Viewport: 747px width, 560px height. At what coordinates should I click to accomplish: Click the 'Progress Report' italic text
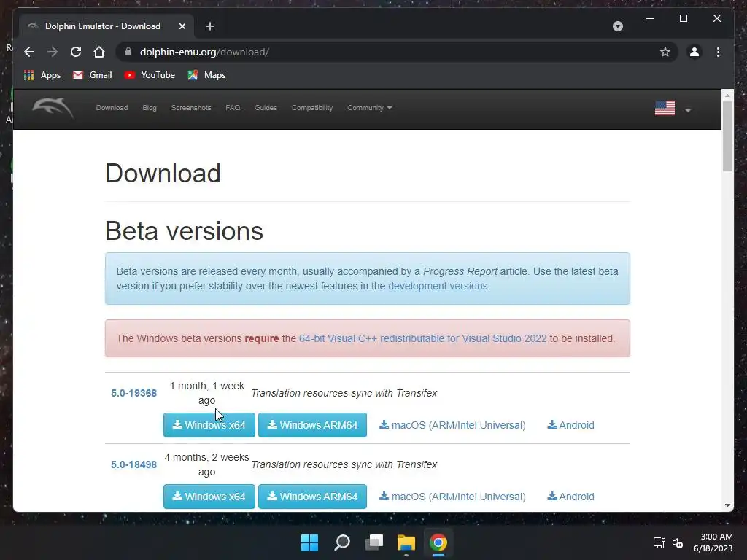[460, 271]
